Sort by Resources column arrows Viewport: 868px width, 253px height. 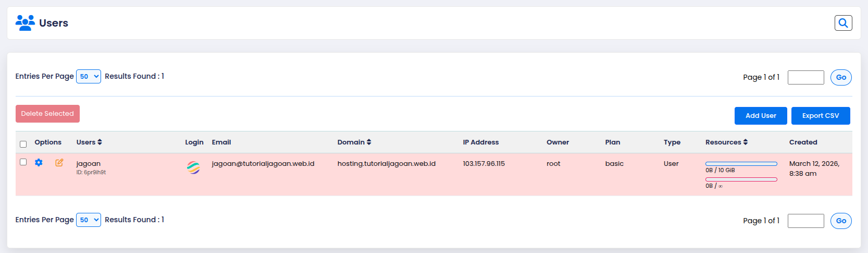(x=746, y=142)
